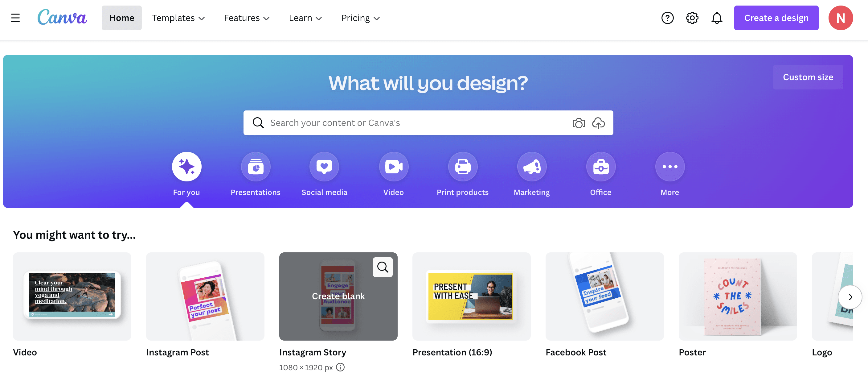Click the help question mark icon
This screenshot has width=868, height=377.
[668, 18]
